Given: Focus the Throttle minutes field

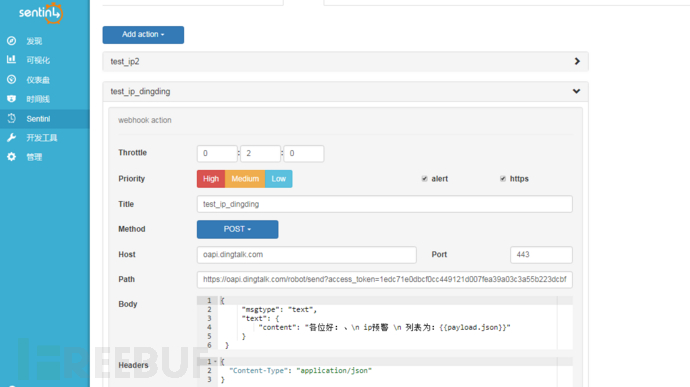Looking at the screenshot, I should pyautogui.click(x=260, y=153).
